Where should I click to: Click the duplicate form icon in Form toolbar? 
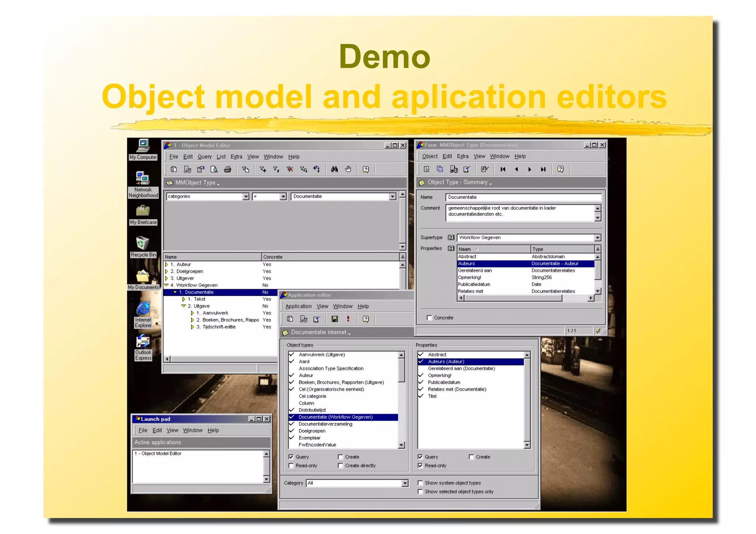(x=440, y=169)
